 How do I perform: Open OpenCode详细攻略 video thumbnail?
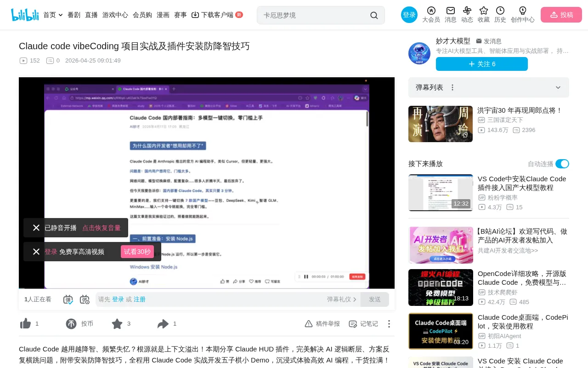pyautogui.click(x=441, y=287)
